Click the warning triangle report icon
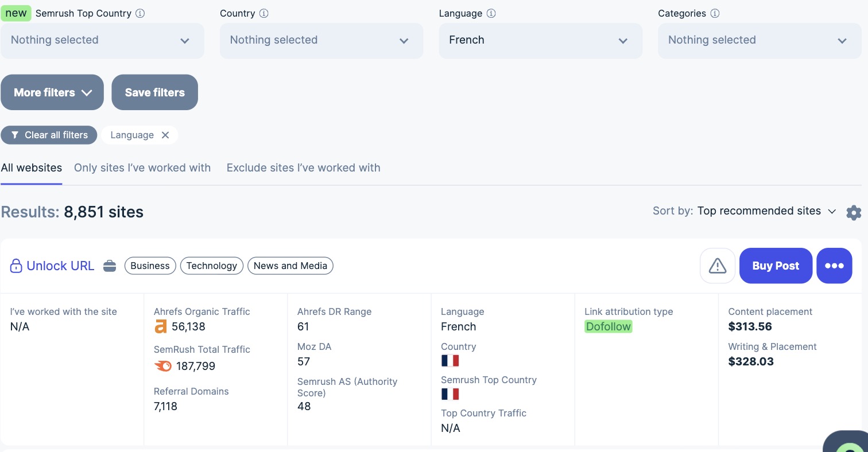 click(x=718, y=266)
